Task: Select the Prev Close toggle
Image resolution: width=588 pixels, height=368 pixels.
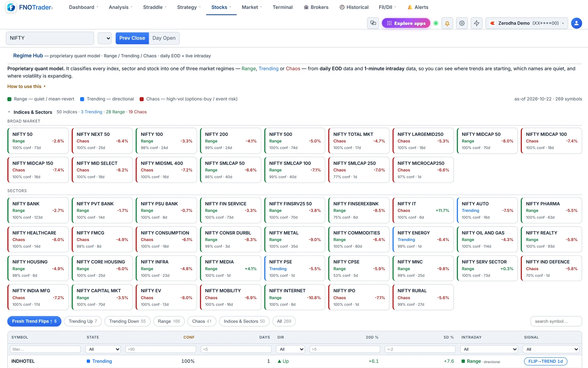Action: [132, 38]
